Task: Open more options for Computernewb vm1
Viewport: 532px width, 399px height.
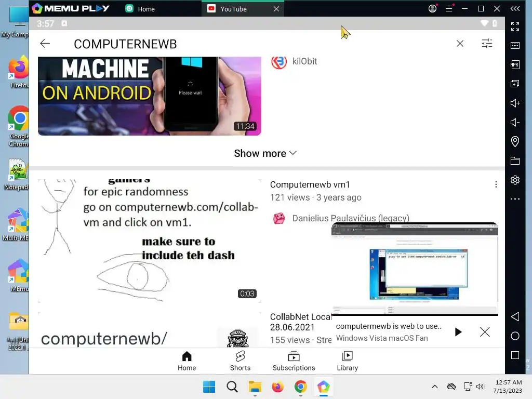Action: tap(496, 184)
